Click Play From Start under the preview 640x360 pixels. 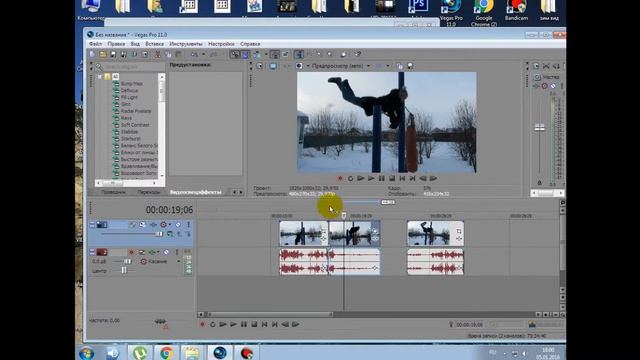tap(360, 178)
